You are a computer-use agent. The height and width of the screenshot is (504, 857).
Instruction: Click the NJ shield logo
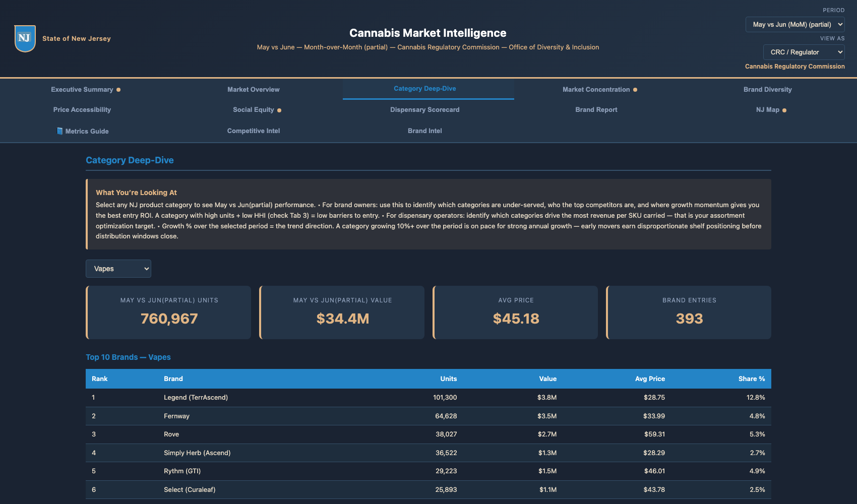(x=25, y=38)
